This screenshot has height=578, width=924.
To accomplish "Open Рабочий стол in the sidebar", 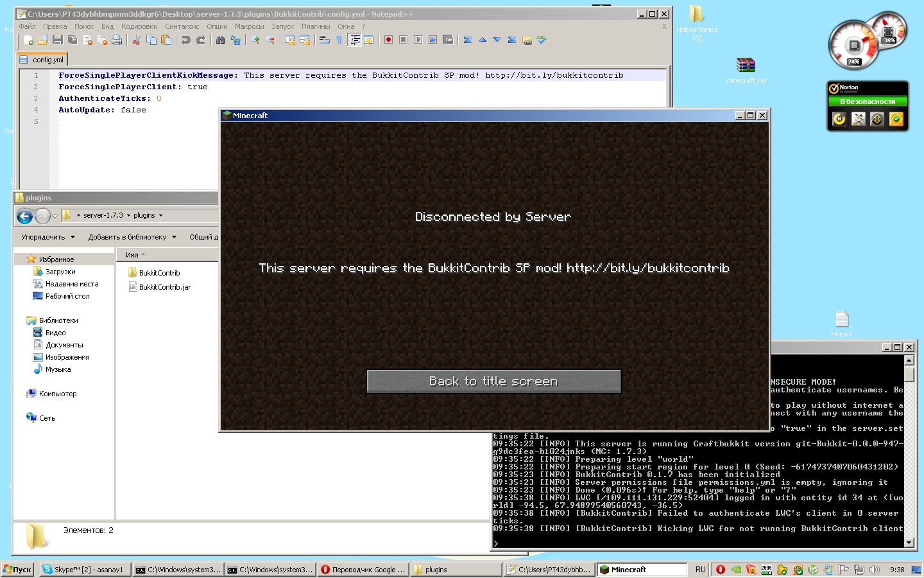I will [61, 296].
